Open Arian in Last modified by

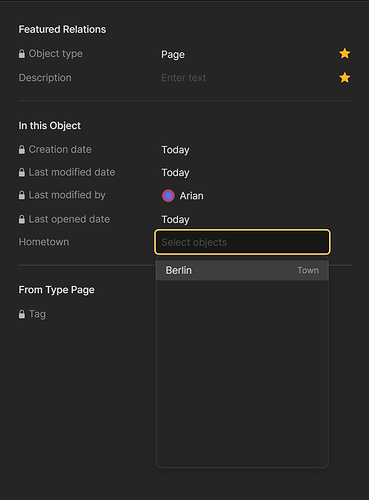coord(191,196)
